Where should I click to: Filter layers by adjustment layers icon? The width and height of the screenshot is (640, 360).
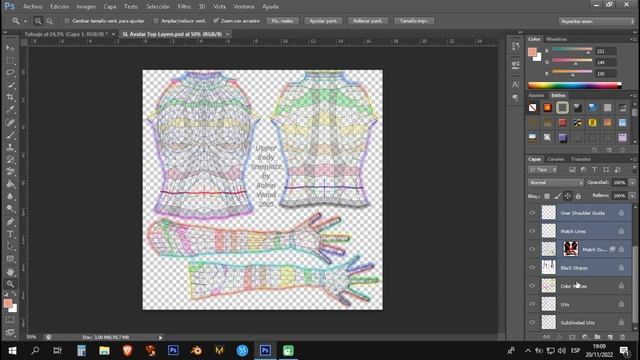tap(583, 169)
